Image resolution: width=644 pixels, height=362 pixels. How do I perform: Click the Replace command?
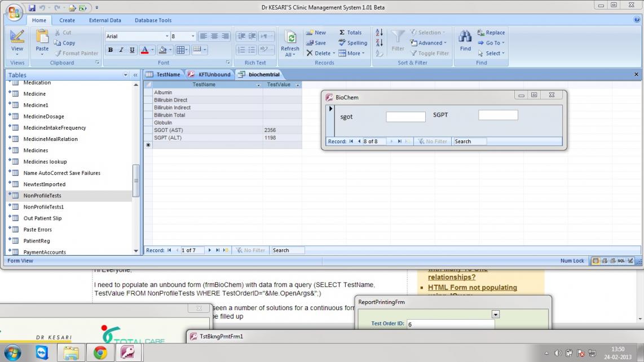pyautogui.click(x=491, y=33)
